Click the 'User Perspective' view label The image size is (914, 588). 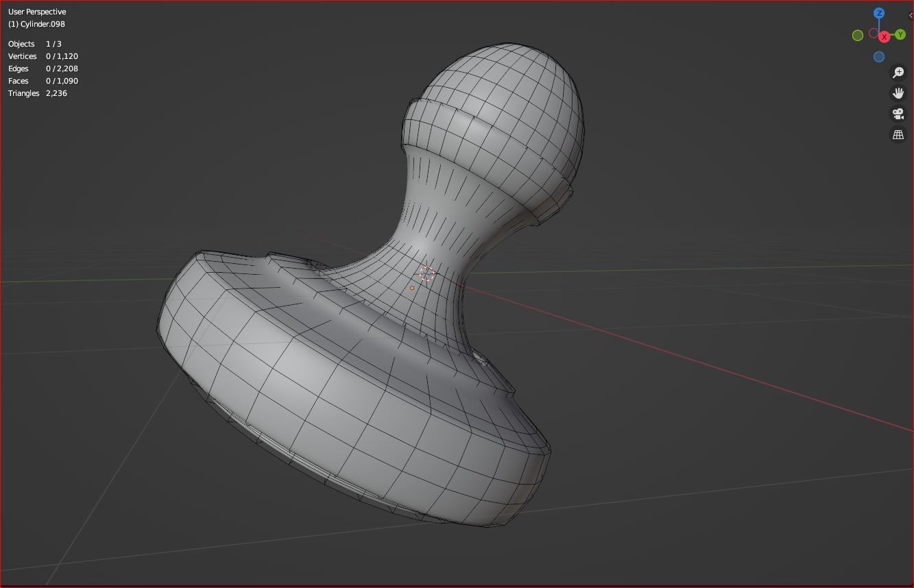37,12
